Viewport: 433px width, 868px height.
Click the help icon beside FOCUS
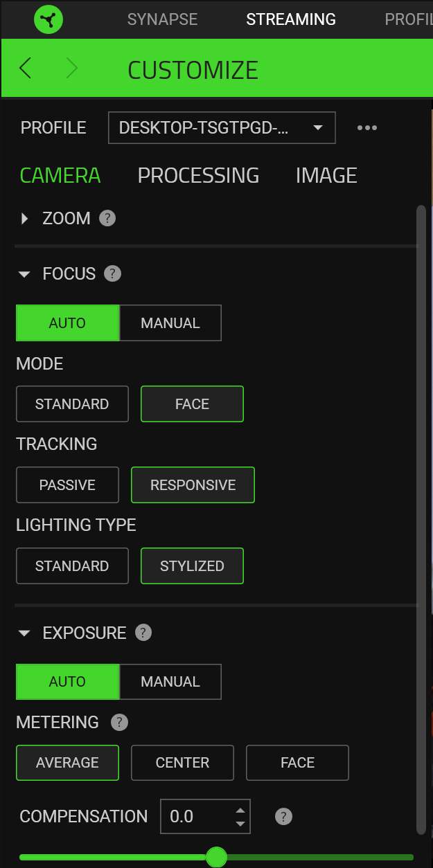[112, 273]
